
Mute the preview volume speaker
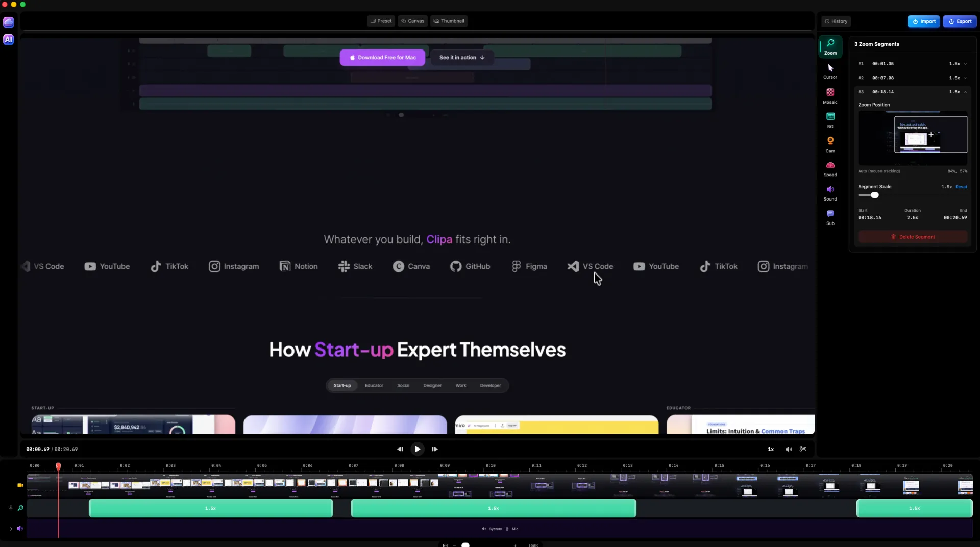click(x=789, y=449)
